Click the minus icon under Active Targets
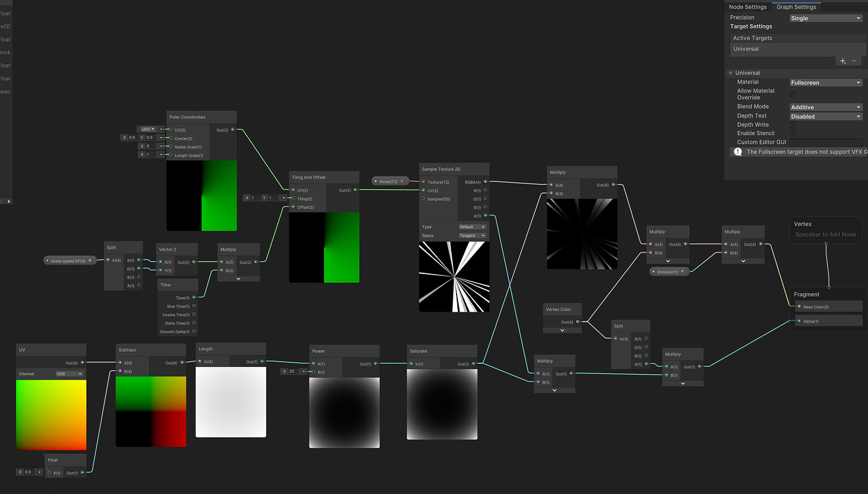Viewport: 868px width, 494px height. click(854, 61)
